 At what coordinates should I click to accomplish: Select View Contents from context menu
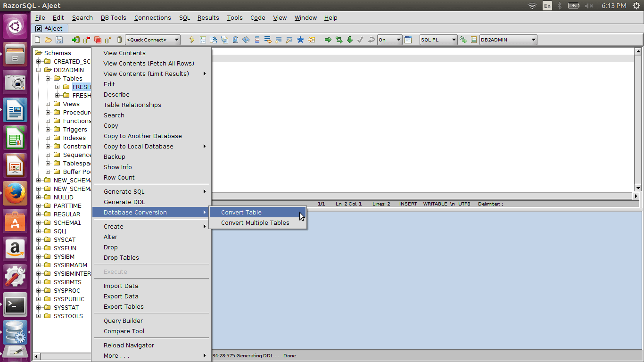pos(151,53)
